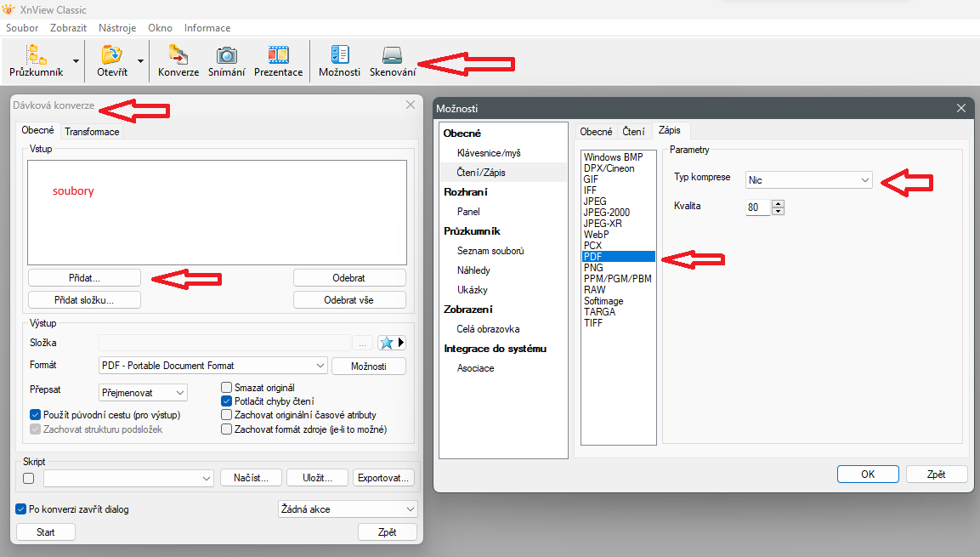Viewport: 980px width, 557px height.
Task: Select the Obecné tab in Dávková konverze
Action: [37, 130]
